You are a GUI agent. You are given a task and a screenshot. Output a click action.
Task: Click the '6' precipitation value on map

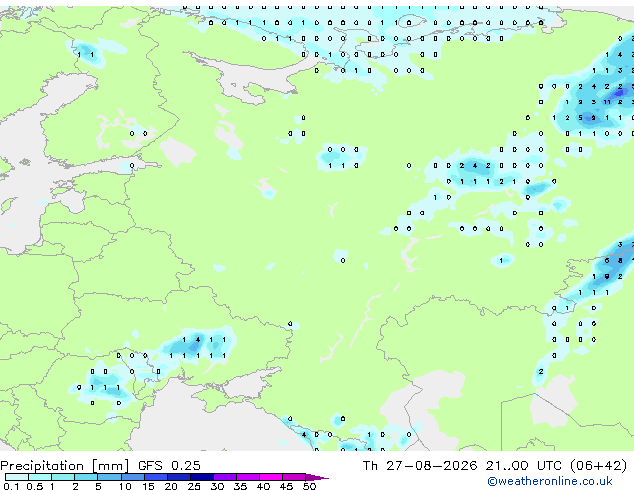coord(607,260)
